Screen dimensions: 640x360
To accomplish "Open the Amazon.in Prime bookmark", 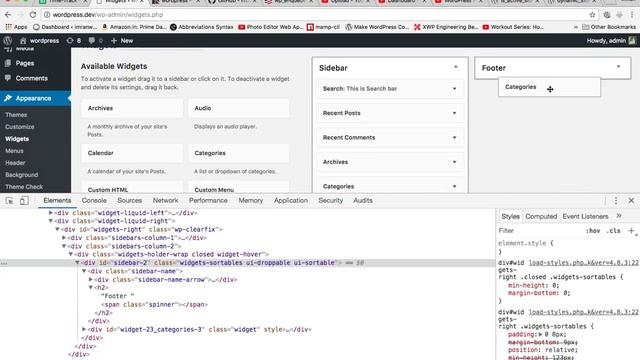I will [134, 27].
